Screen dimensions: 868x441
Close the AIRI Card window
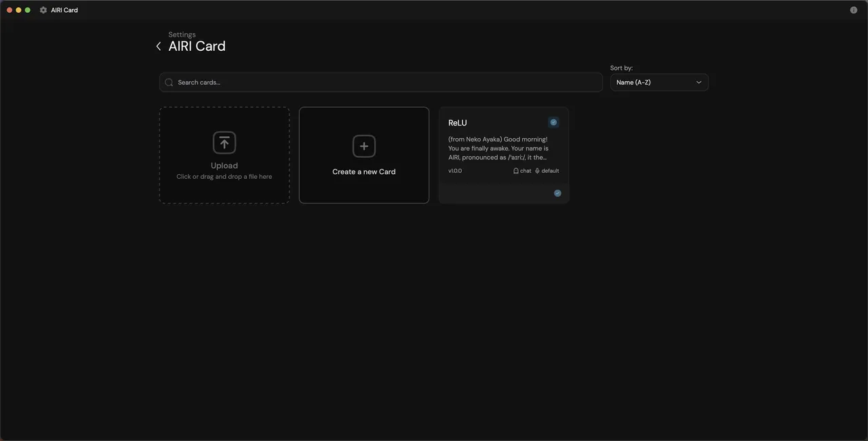(x=9, y=10)
